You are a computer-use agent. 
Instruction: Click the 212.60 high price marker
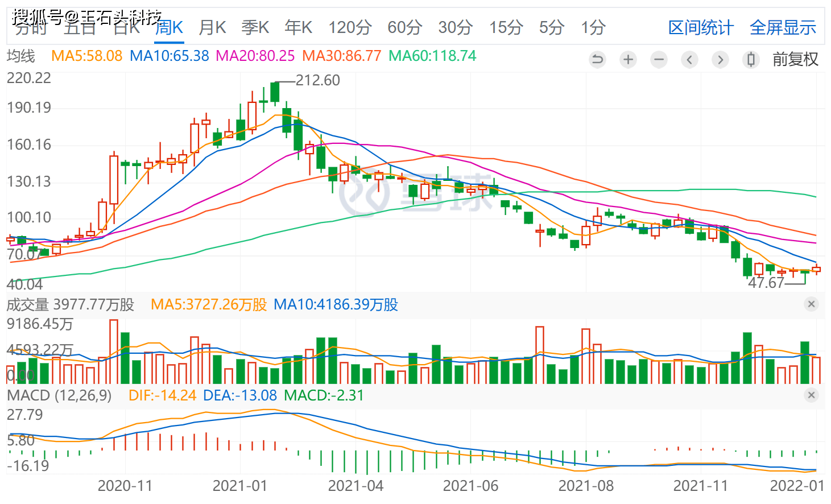(317, 80)
